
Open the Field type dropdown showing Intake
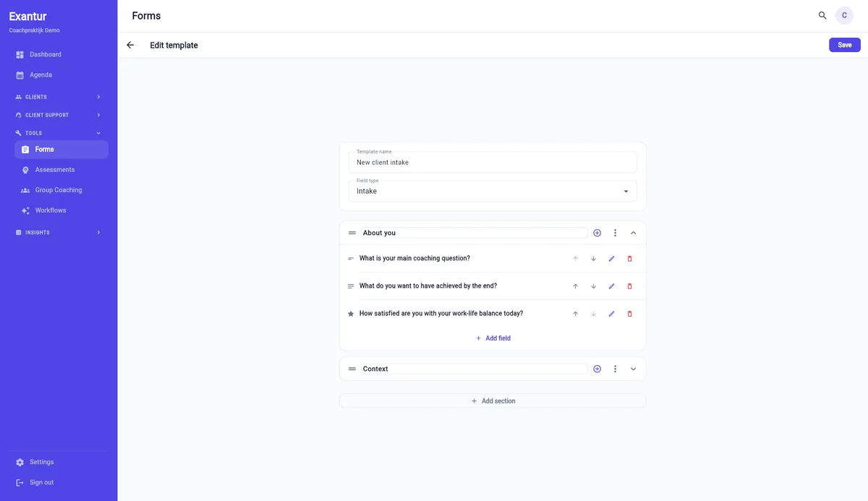pos(493,191)
